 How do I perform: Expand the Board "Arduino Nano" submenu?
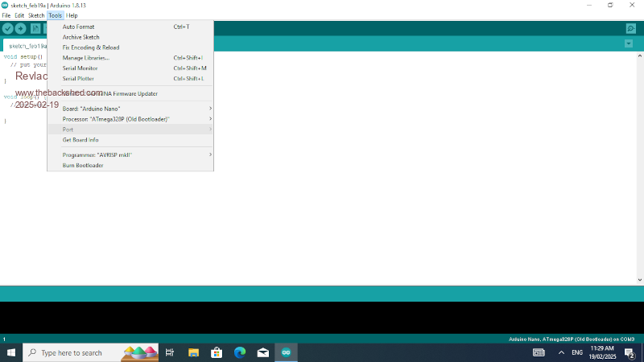pos(129,109)
